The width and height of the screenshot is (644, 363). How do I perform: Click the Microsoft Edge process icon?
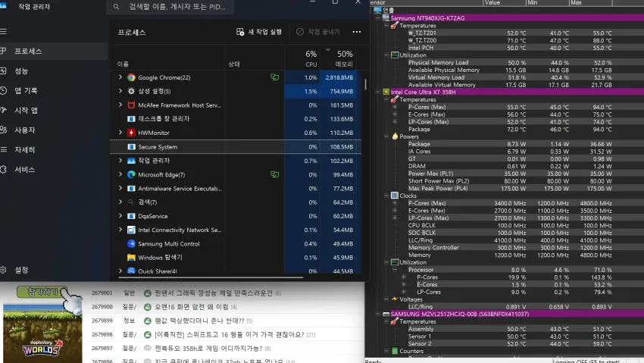point(131,174)
